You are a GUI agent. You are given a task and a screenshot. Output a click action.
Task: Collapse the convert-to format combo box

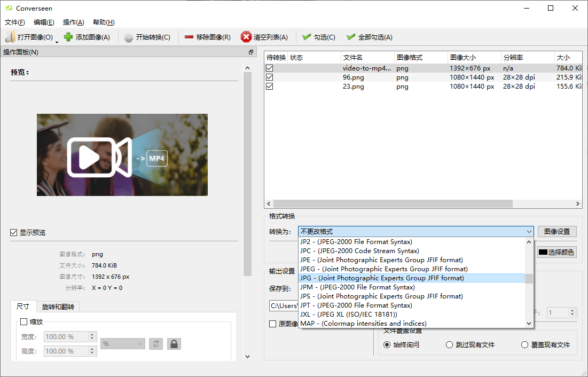(529, 232)
